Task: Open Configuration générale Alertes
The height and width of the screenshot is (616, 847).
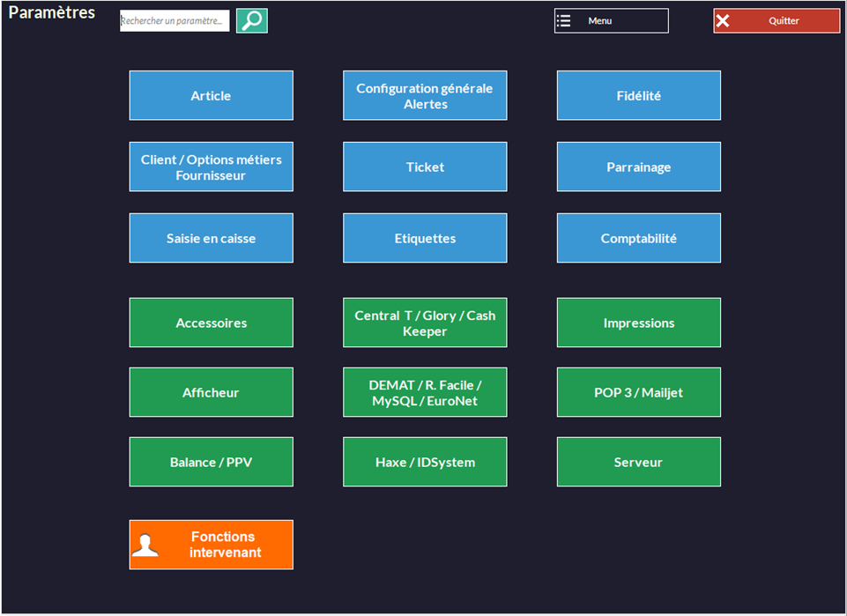Action: [x=425, y=96]
